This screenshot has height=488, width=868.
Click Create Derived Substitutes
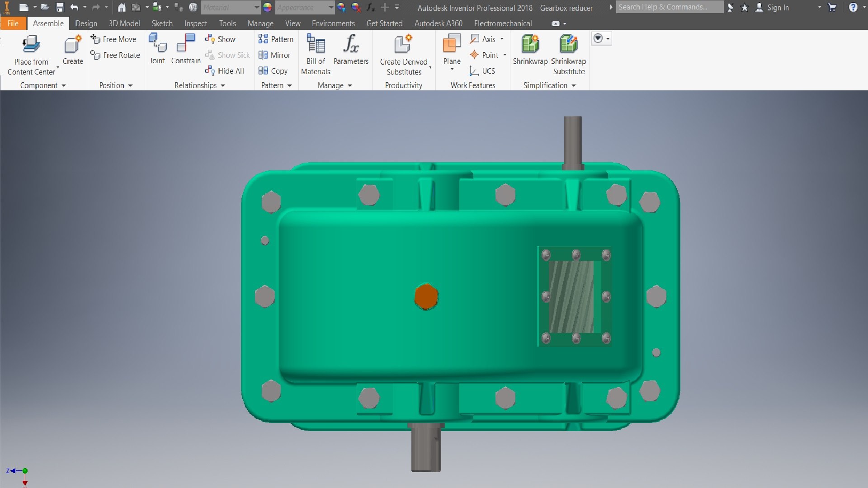404,55
